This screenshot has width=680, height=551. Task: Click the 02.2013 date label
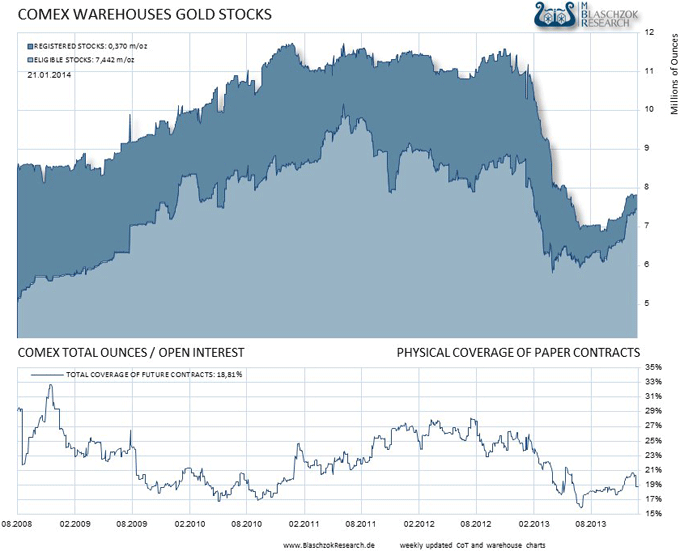tap(534, 524)
